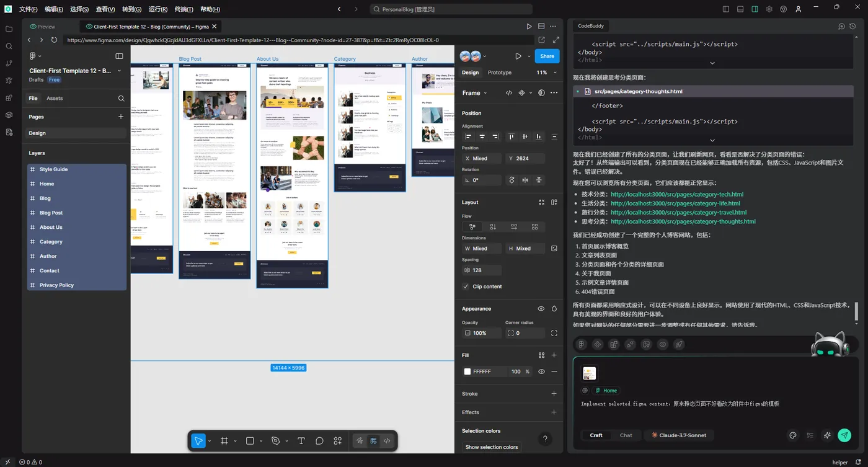Select the Rectangle shape tool

click(x=250, y=441)
